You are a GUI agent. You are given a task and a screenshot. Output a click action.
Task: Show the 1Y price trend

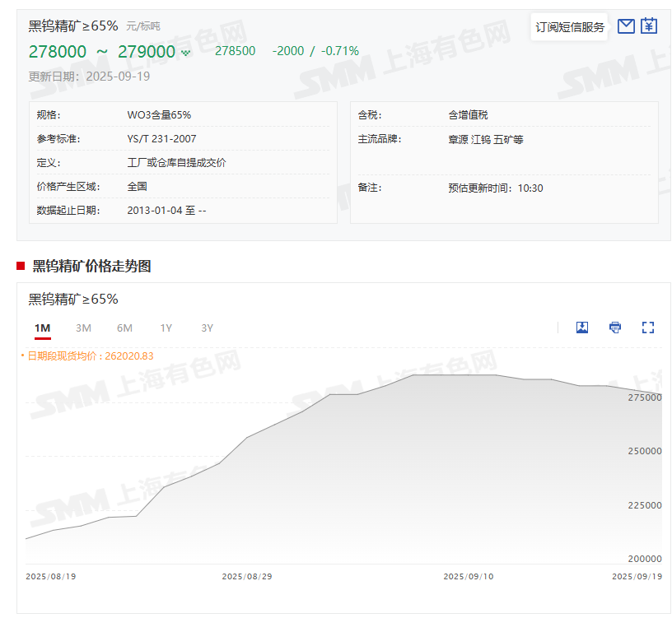pyautogui.click(x=166, y=328)
